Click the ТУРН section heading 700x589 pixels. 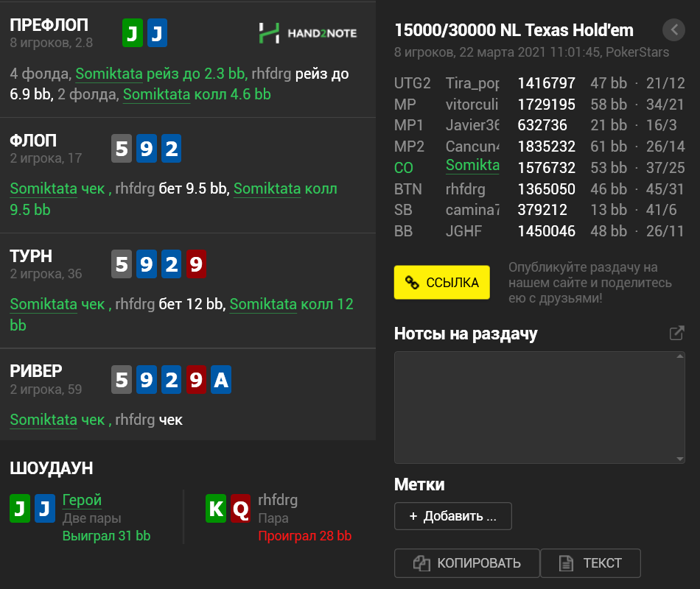[x=31, y=256]
